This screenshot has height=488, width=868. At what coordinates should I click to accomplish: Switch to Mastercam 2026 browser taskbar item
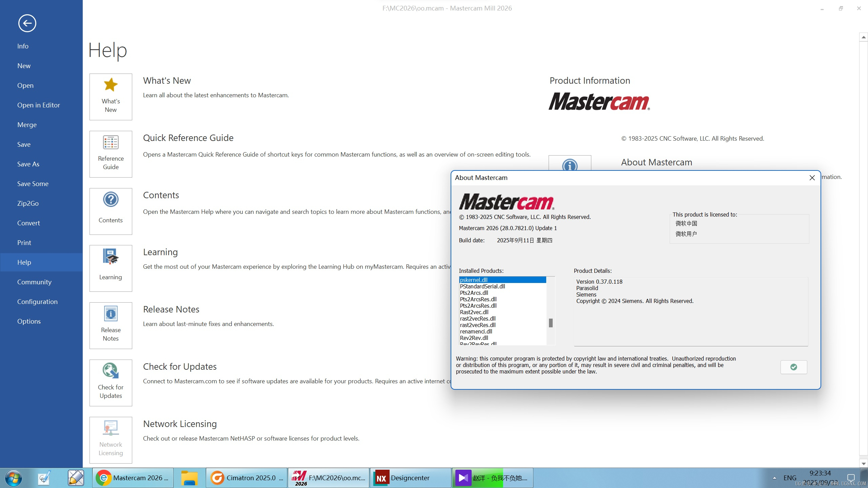click(133, 478)
